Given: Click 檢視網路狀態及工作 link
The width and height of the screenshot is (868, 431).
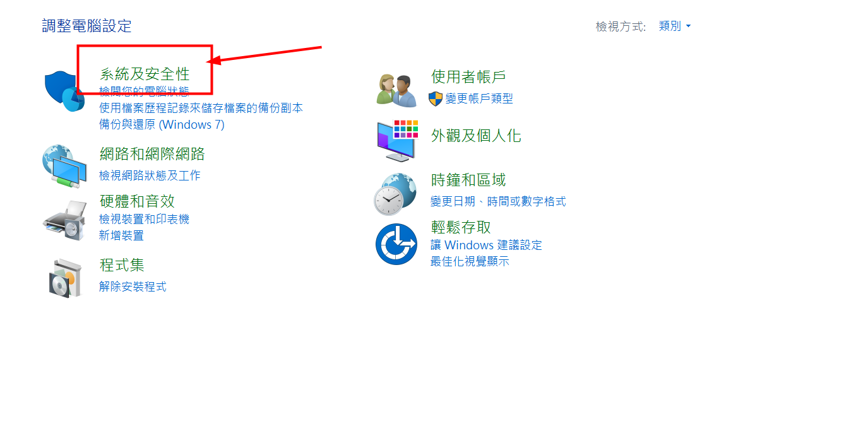Looking at the screenshot, I should [x=150, y=175].
